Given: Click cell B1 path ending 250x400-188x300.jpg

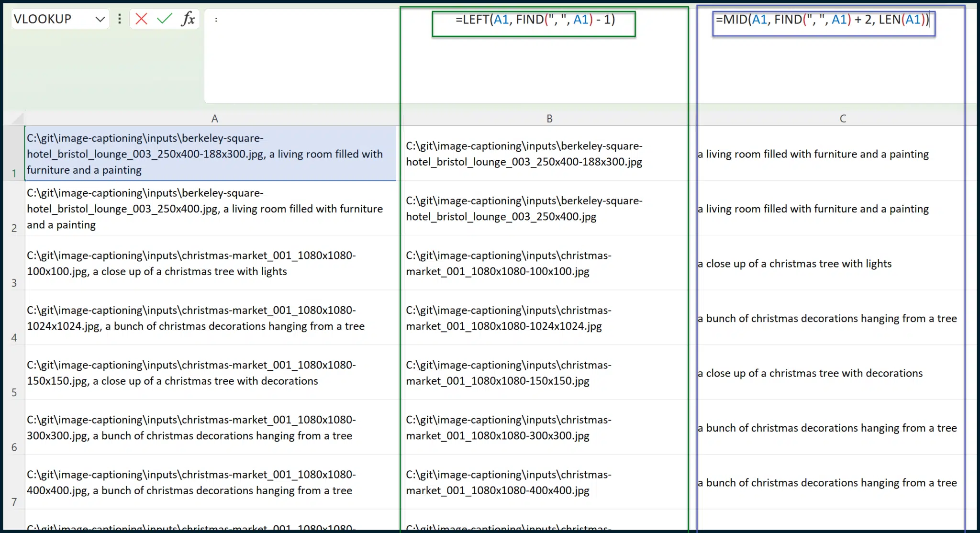Looking at the screenshot, I should [x=549, y=154].
